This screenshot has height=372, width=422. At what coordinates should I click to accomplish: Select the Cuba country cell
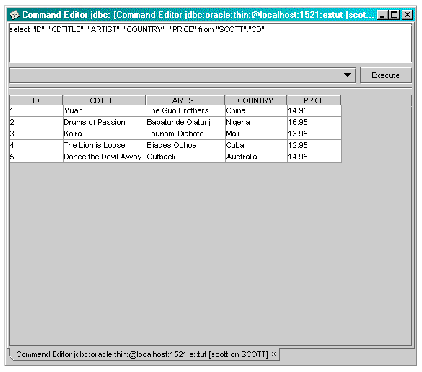click(256, 145)
